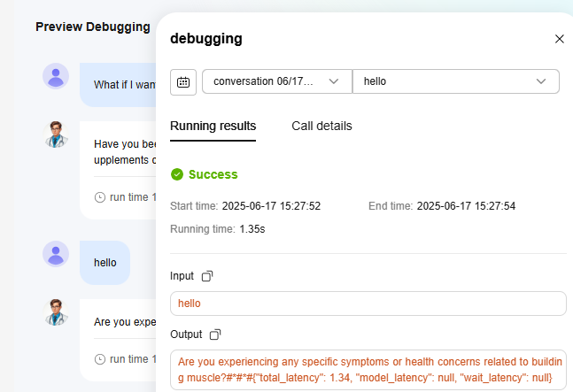Image resolution: width=573 pixels, height=392 pixels.
Task: Click the Output result text box
Action: 368,370
